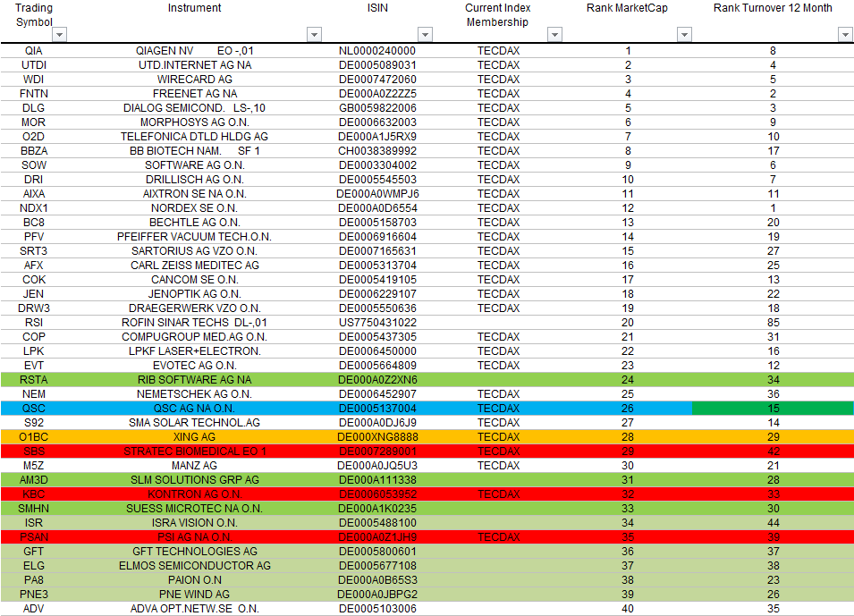Click the Rank MarketCap column header

coord(628,8)
